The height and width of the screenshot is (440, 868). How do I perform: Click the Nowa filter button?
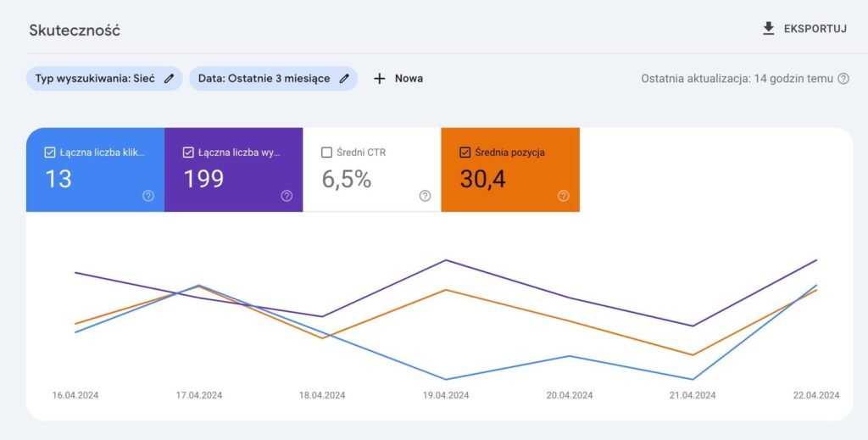408,79
